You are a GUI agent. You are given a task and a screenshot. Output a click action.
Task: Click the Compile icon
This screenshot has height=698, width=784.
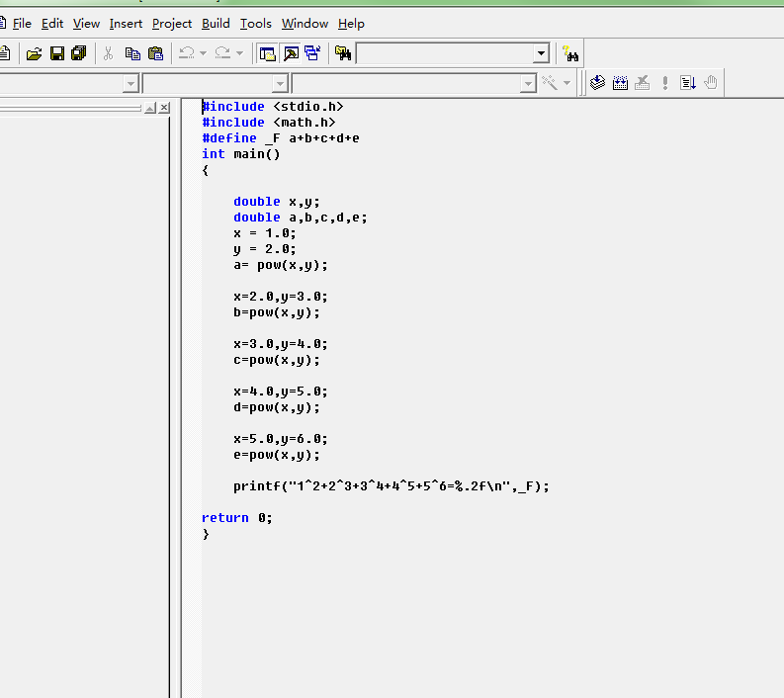tap(597, 82)
